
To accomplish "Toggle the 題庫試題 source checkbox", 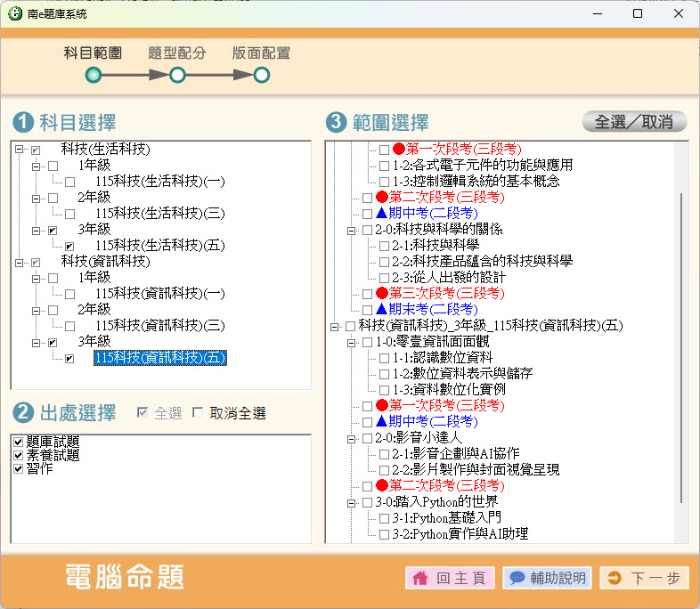I will [x=19, y=442].
